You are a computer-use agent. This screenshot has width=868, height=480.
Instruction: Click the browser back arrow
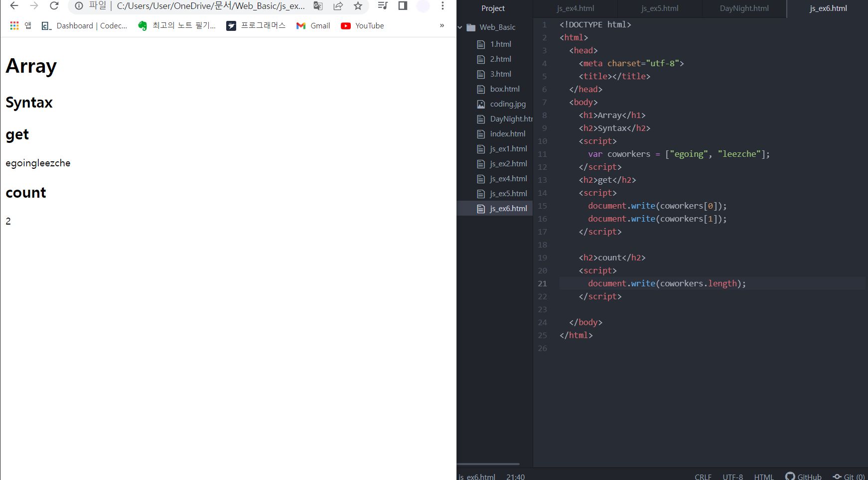(x=14, y=6)
